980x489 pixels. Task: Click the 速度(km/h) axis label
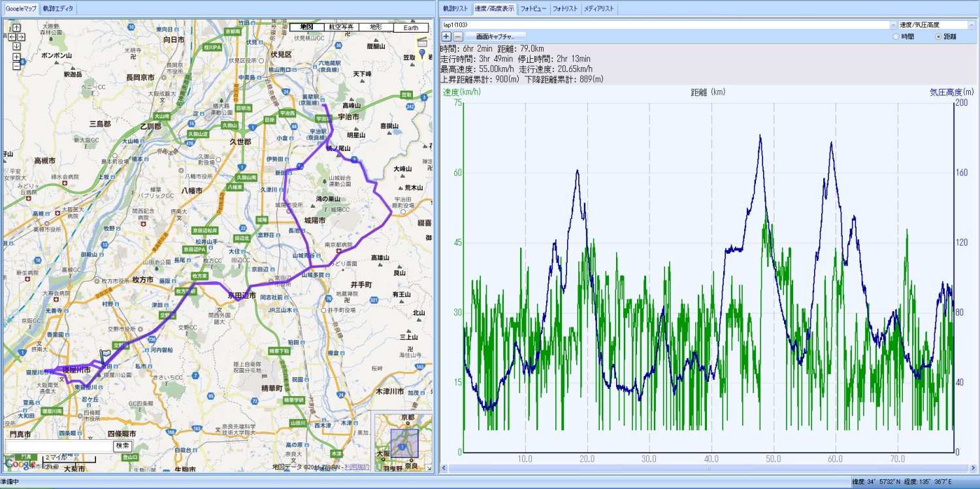(461, 92)
